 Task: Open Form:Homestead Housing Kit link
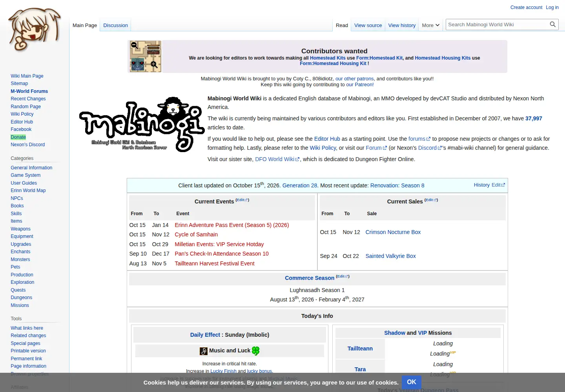[333, 64]
